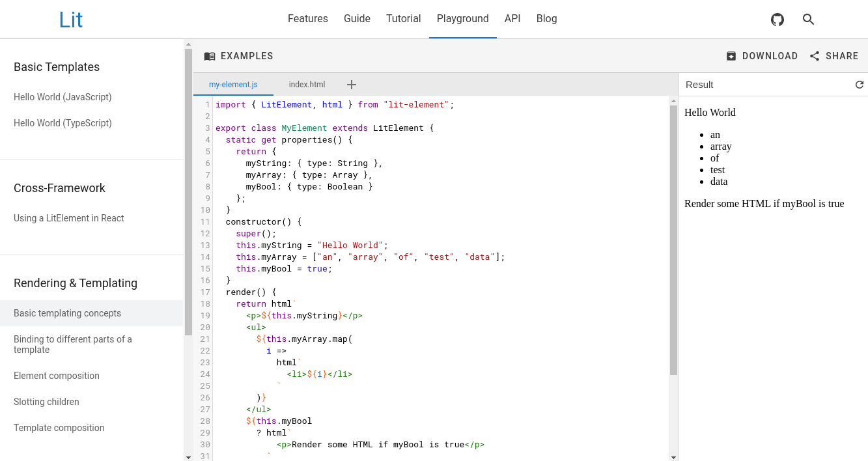Open the Blog page

[547, 19]
